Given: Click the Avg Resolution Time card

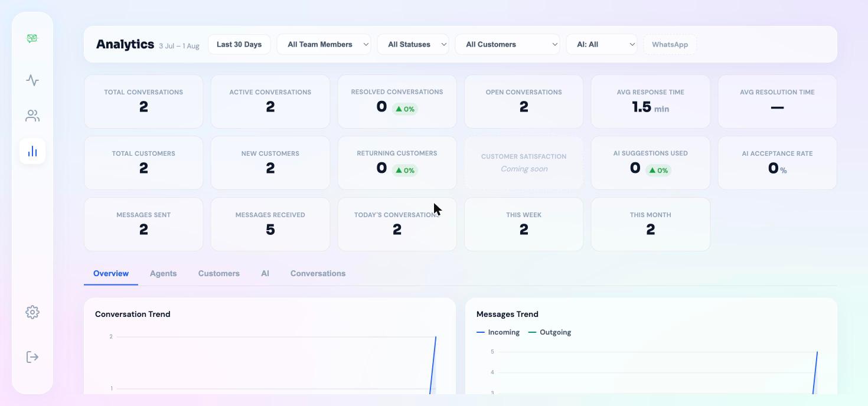Looking at the screenshot, I should pyautogui.click(x=777, y=102).
